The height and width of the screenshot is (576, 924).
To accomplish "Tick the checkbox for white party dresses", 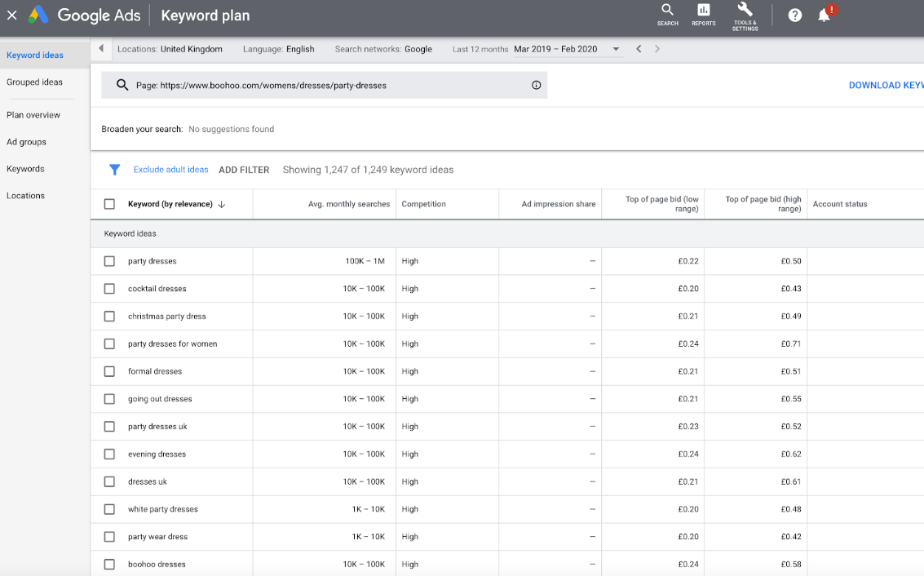I will coord(109,509).
